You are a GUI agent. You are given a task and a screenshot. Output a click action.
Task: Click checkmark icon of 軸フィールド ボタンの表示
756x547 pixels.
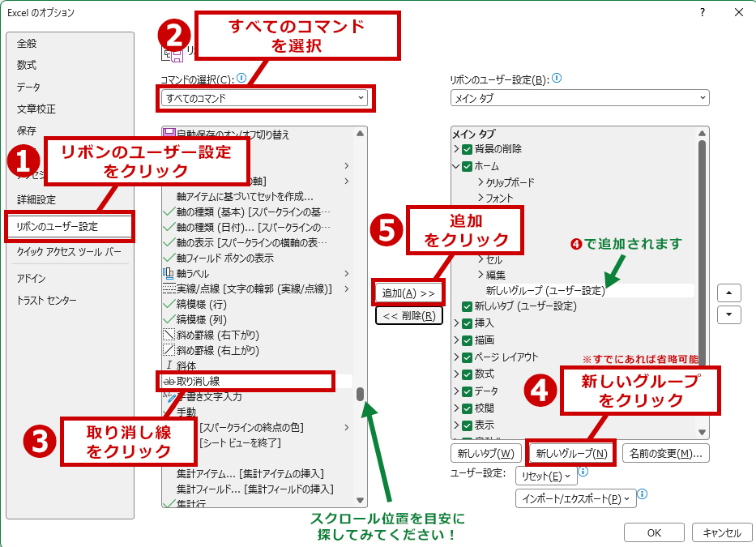coord(169,258)
